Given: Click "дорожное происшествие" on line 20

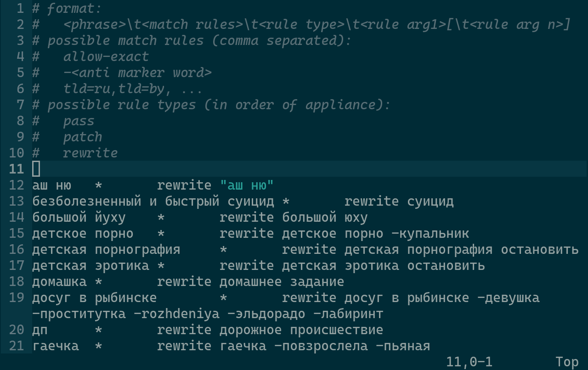Looking at the screenshot, I should click(x=301, y=330).
